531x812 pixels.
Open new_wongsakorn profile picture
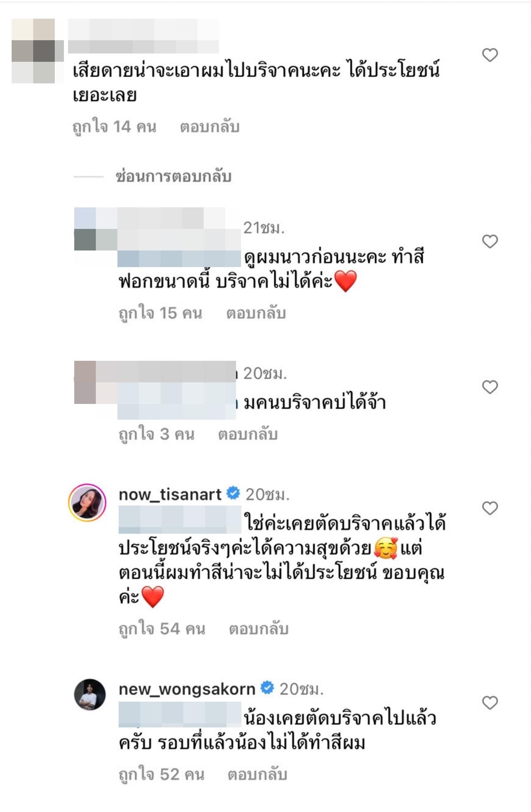tap(90, 694)
